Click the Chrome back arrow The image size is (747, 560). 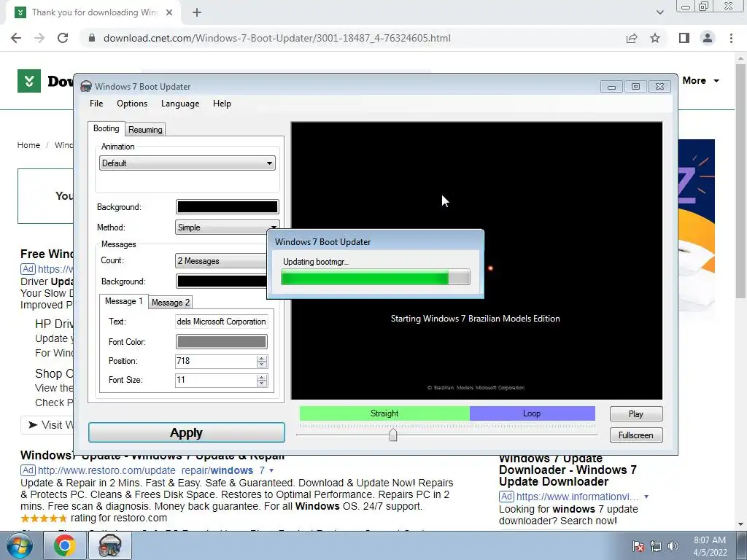point(16,38)
